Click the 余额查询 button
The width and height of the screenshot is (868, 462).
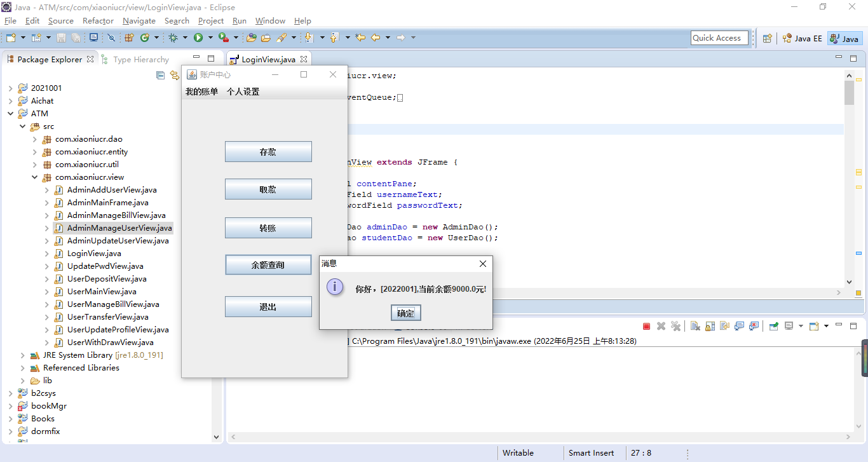click(268, 265)
